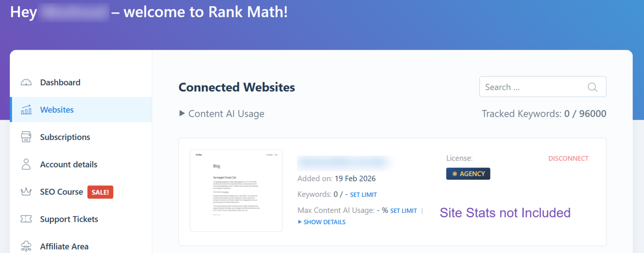Click the License: label

pyautogui.click(x=460, y=158)
